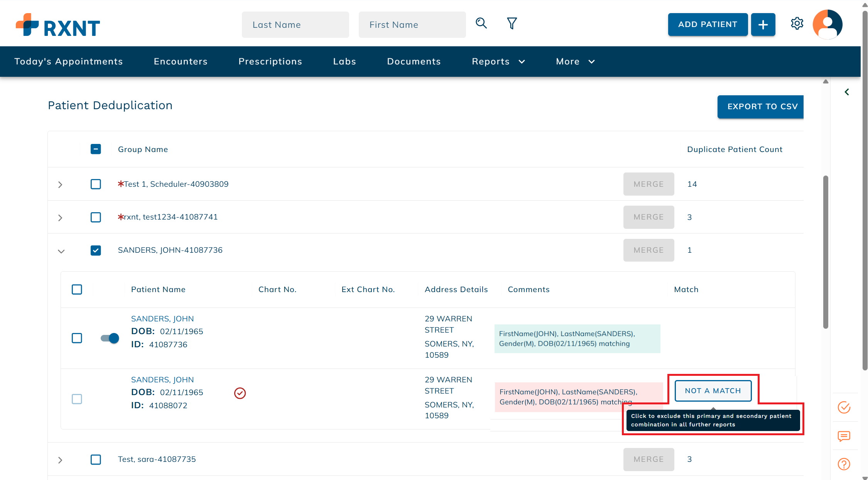Viewport: 868px width, 480px height.
Task: Check the Test 1, Scheduler-40903809 group checkbox
Action: [x=96, y=184]
